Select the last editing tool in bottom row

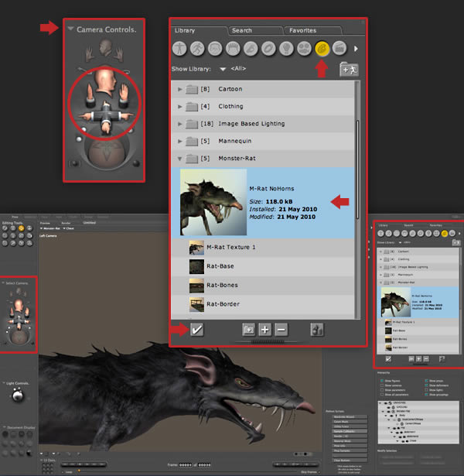(29, 243)
